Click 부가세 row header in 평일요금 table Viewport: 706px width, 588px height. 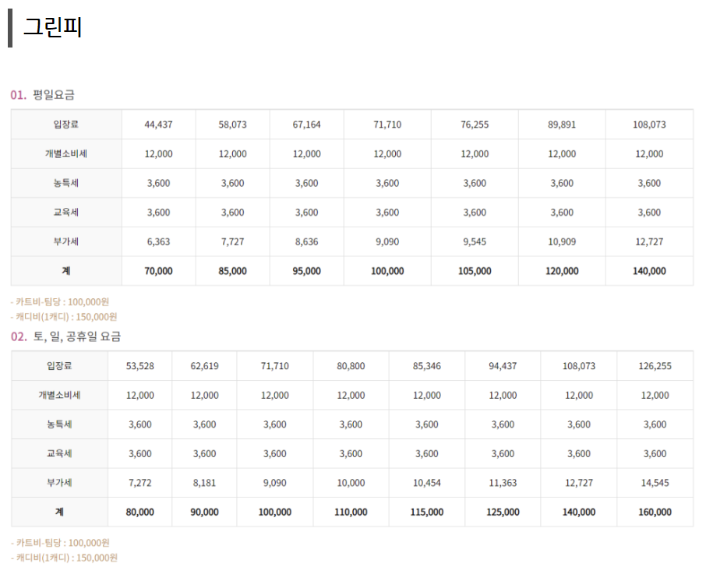pos(66,241)
